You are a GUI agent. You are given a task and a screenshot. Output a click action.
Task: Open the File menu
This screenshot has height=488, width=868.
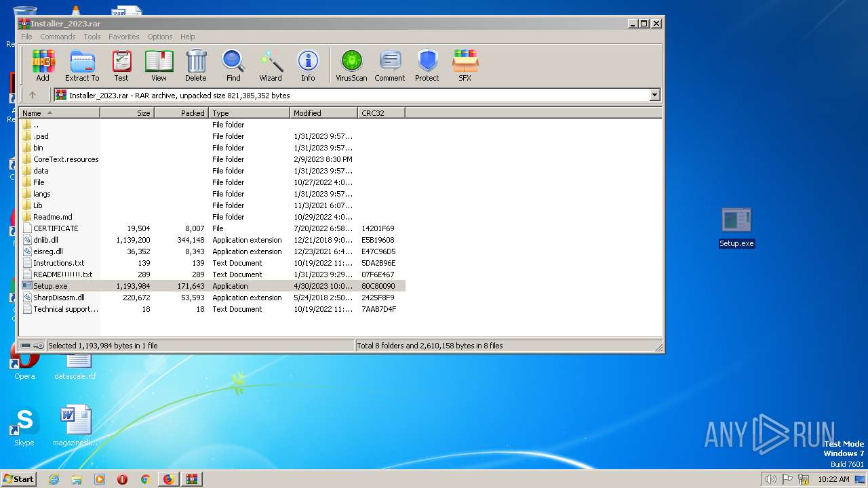(26, 37)
